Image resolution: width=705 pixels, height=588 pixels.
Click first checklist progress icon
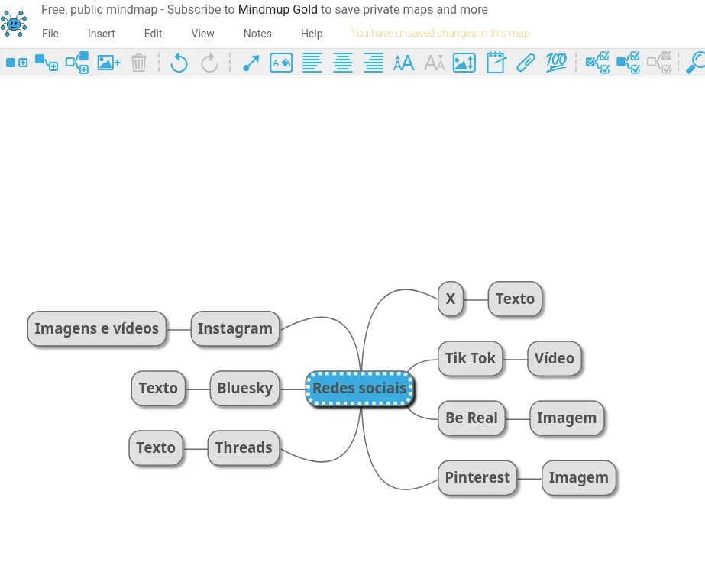click(597, 63)
